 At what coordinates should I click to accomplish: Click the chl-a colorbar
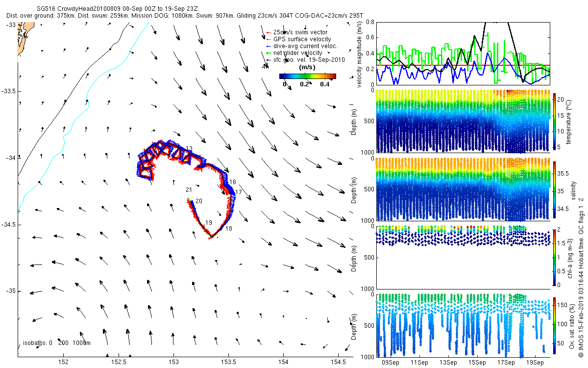click(555, 257)
